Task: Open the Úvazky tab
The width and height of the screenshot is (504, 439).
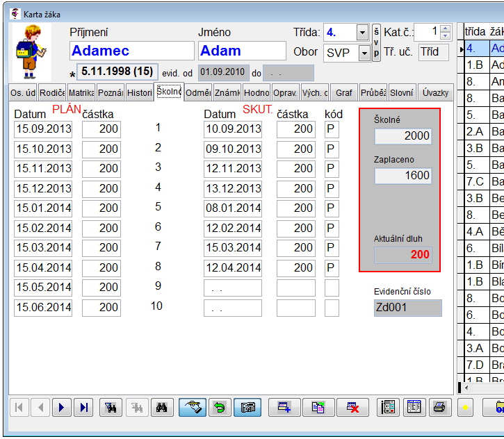Action: pyautogui.click(x=435, y=93)
